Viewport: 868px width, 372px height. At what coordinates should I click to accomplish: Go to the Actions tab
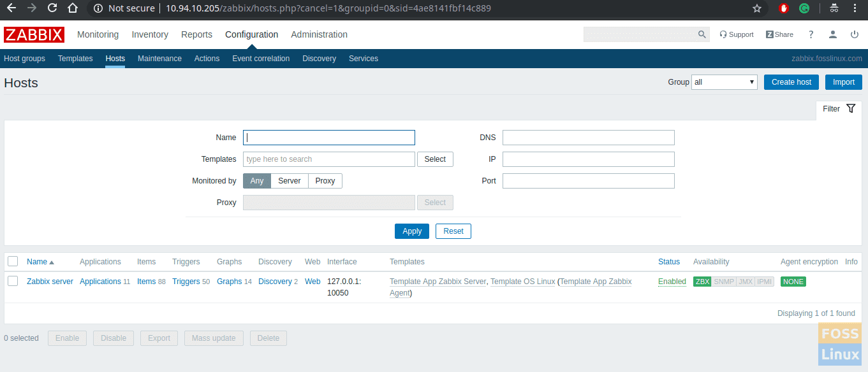pos(207,59)
